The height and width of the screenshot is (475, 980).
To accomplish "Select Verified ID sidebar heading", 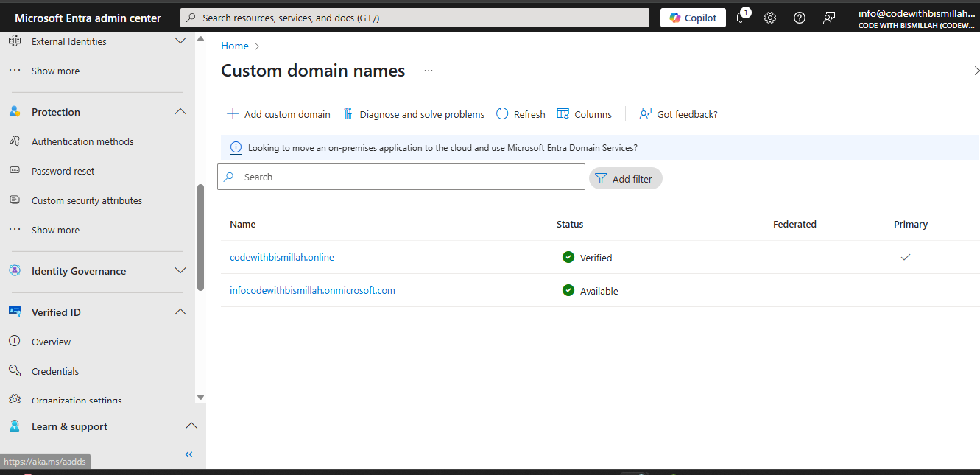I will [x=56, y=312].
